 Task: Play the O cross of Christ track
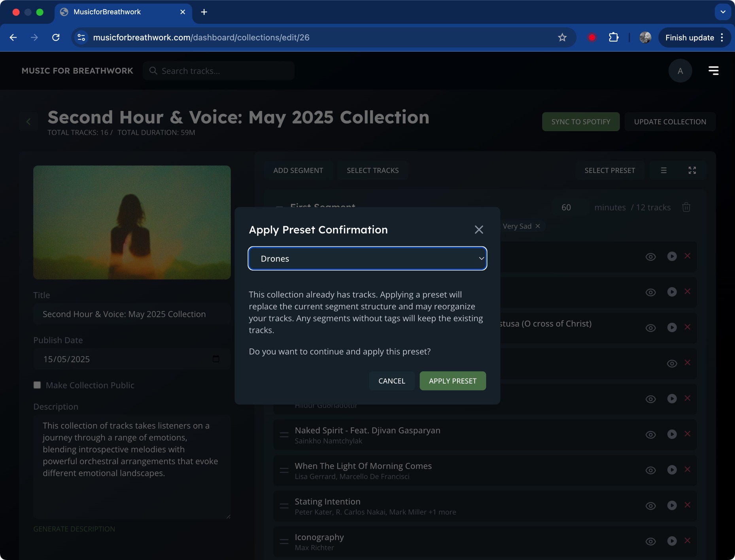pyautogui.click(x=672, y=327)
